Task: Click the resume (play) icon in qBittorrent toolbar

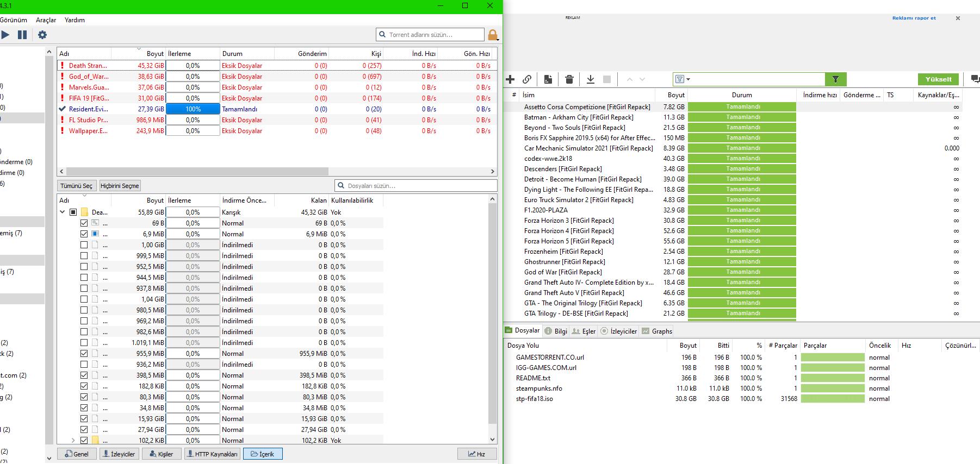Action: point(5,35)
